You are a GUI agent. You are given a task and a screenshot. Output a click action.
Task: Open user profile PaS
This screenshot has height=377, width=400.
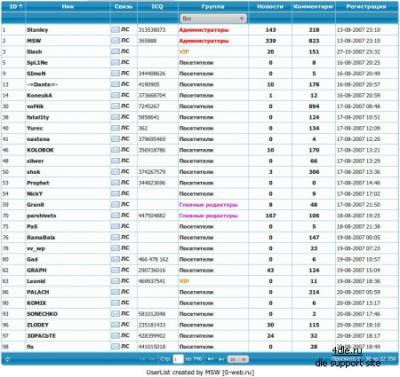32,227
